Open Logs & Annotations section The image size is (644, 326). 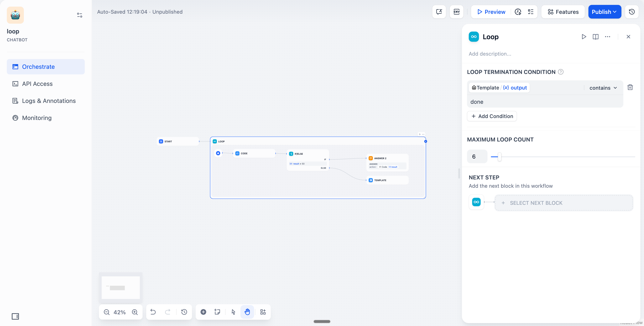(x=49, y=101)
